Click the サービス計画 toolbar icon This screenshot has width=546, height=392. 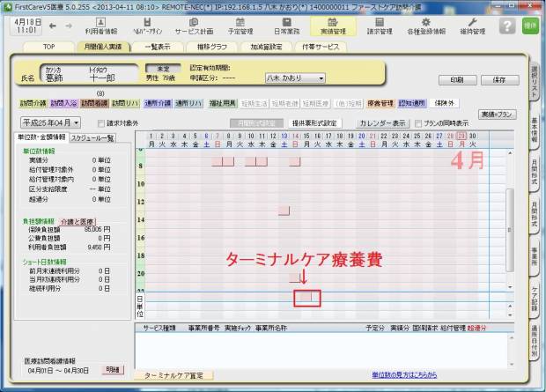coord(193,25)
